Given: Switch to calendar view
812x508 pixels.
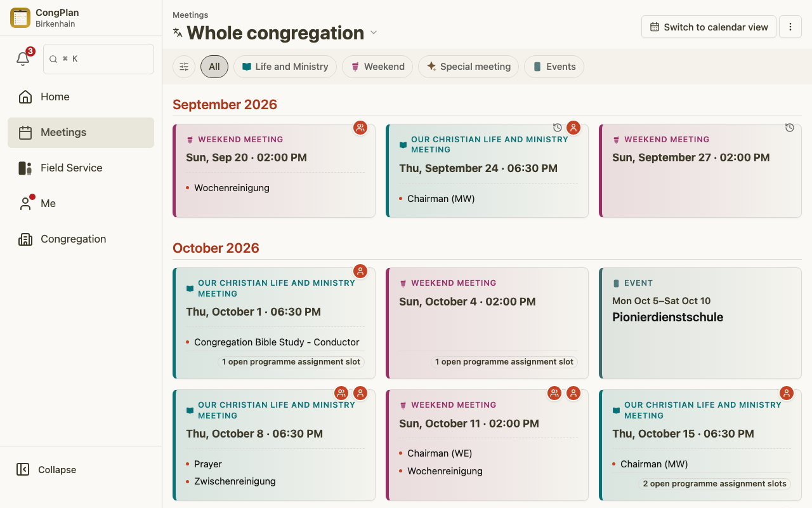Looking at the screenshot, I should click(x=709, y=27).
